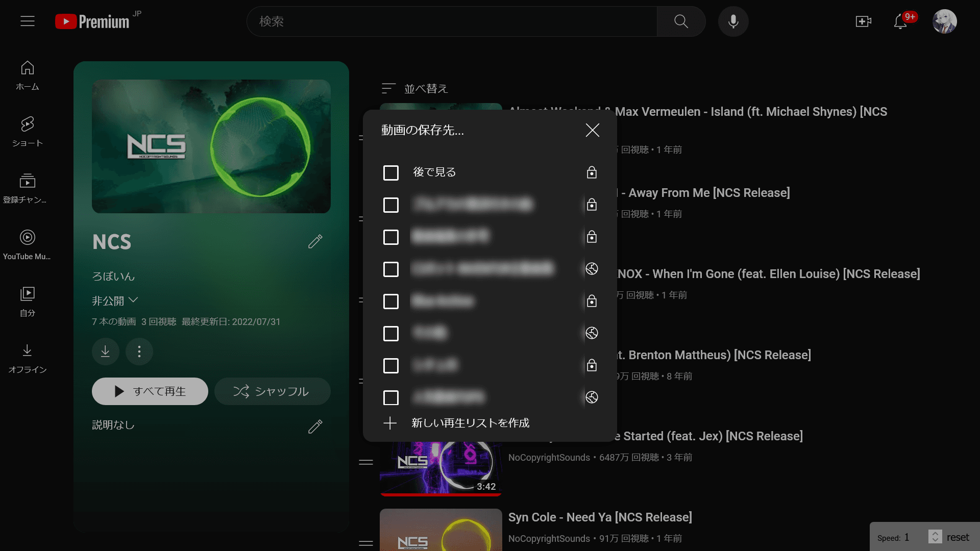
Task: Open ショート in sidebar
Action: [28, 132]
